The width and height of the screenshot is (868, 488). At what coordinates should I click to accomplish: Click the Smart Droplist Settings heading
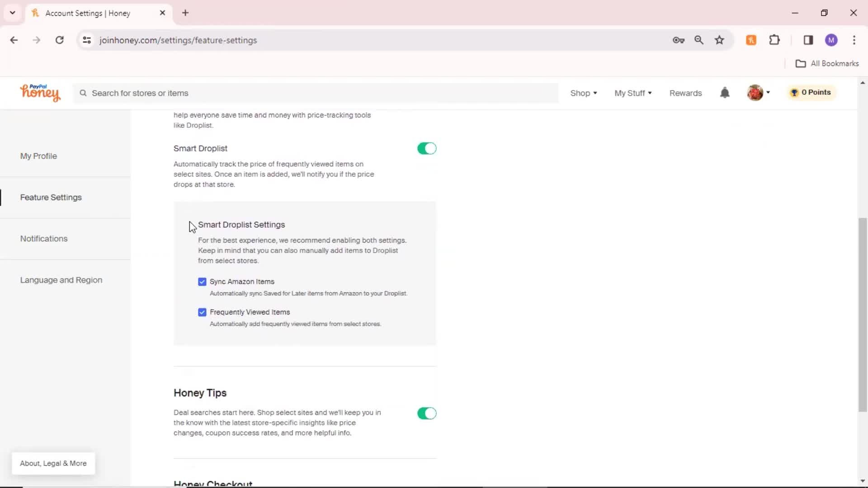click(x=241, y=225)
